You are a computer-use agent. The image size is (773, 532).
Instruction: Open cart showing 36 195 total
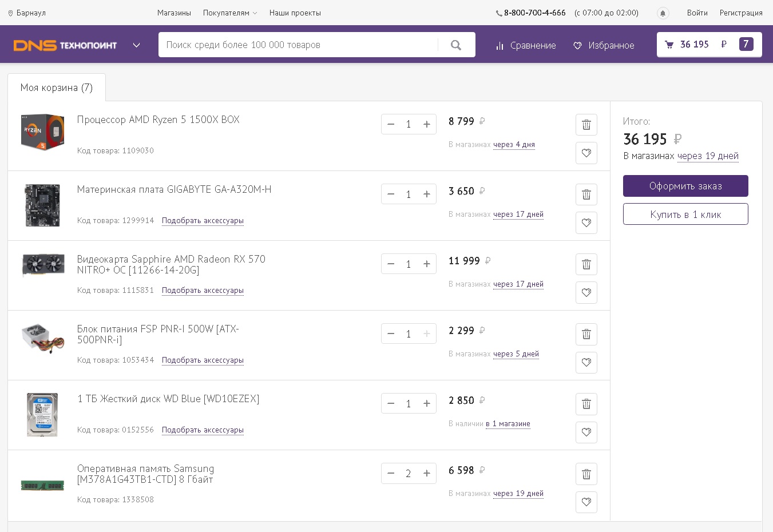(x=709, y=45)
